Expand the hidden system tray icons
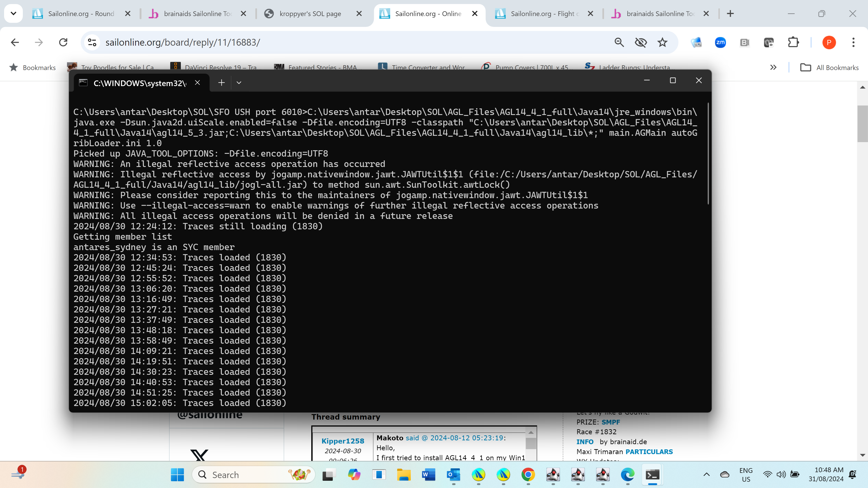Image resolution: width=868 pixels, height=488 pixels. 707,474
